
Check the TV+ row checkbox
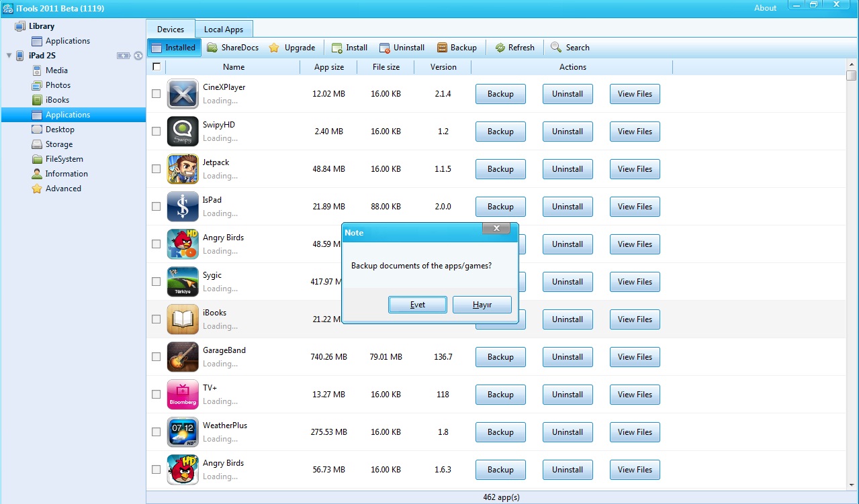[x=156, y=395]
